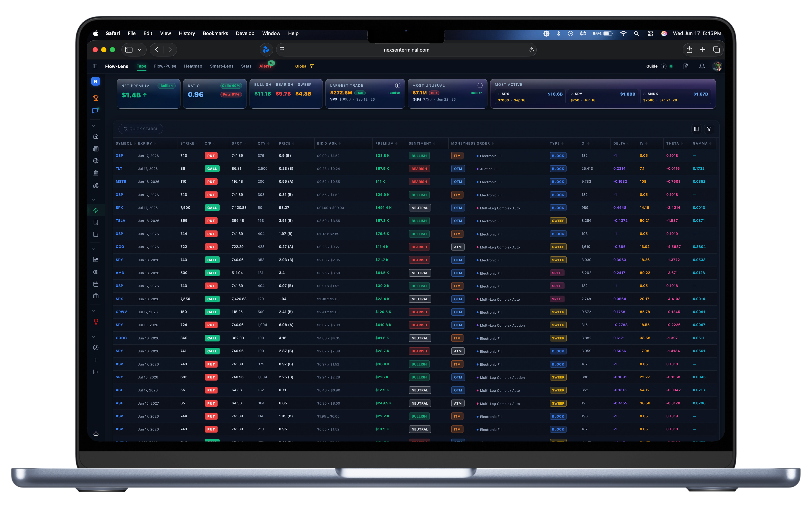Click the MSTR symbol link

pos(121,181)
